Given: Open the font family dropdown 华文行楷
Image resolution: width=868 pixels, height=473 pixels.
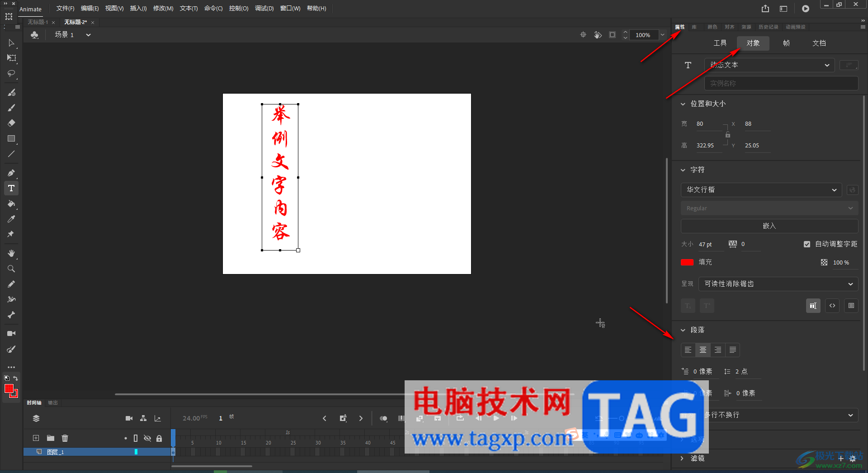Looking at the screenshot, I should [761, 190].
